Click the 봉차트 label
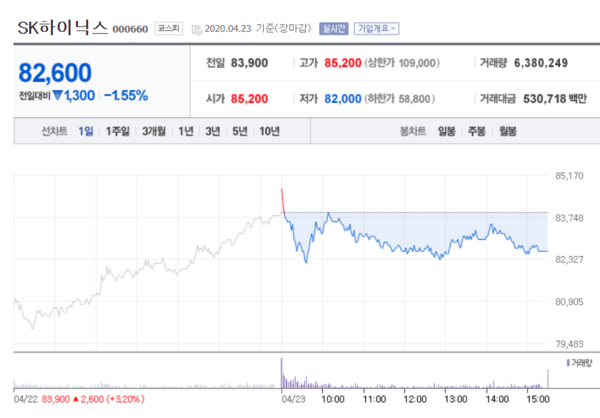The width and height of the screenshot is (600, 418). click(412, 131)
